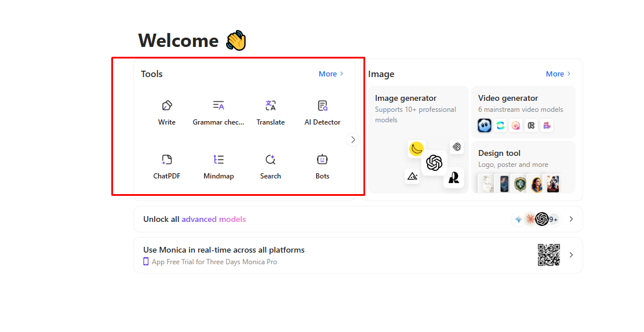Select the AI Detector tool

coord(322,112)
